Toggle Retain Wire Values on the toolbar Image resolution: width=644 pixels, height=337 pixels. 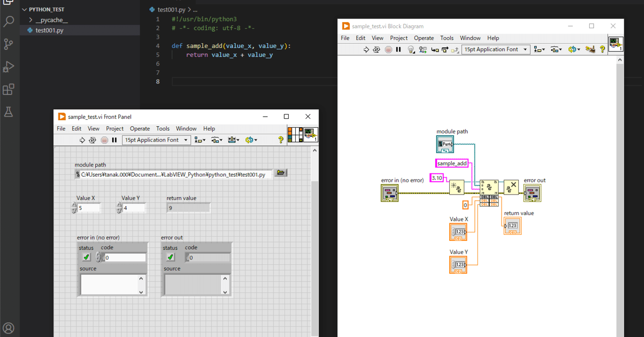pyautogui.click(x=423, y=49)
